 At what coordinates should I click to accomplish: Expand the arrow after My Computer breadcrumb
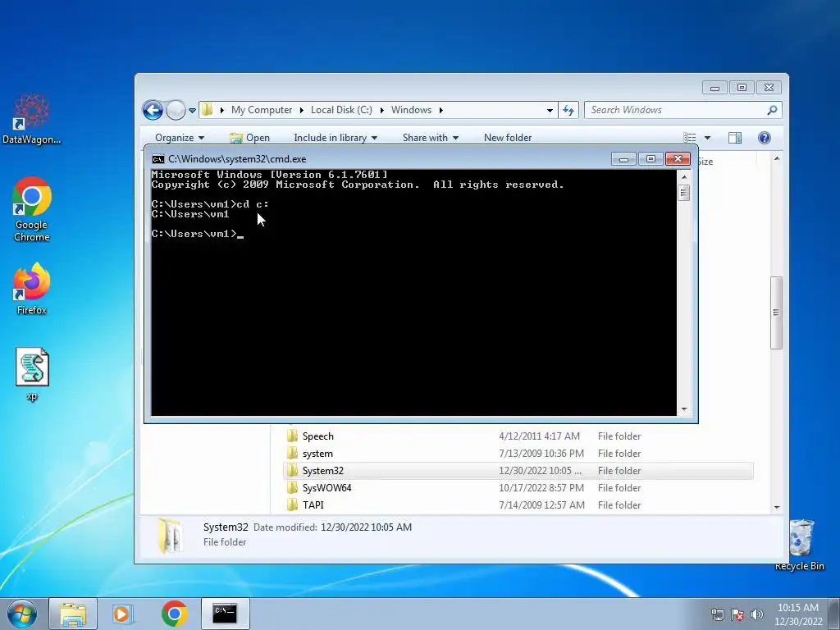click(302, 111)
